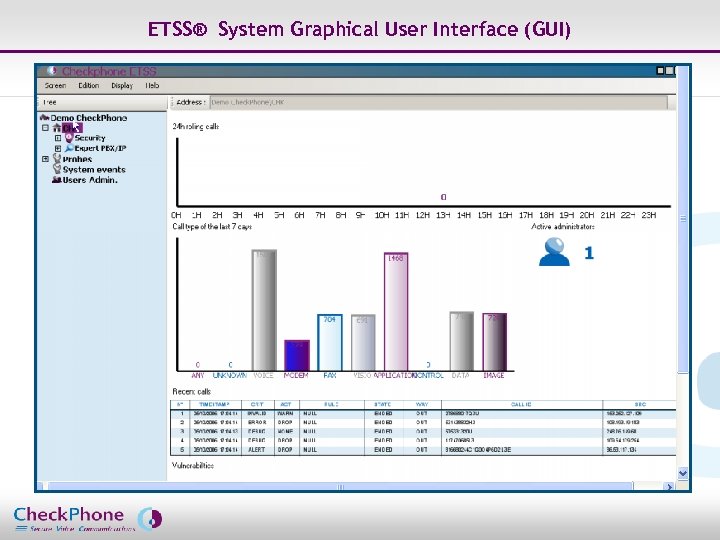Expand the Security tree node
This screenshot has height=540, width=720.
pos(58,138)
